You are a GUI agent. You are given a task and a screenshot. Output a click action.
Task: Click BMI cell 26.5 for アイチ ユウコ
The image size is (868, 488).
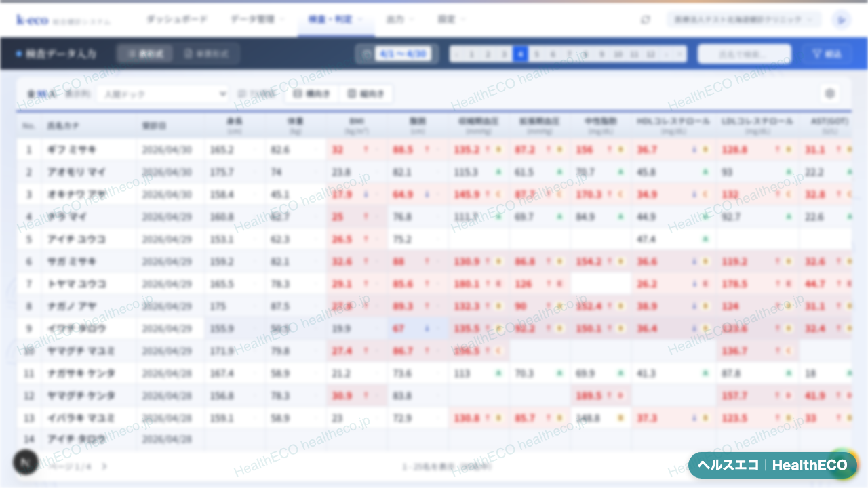click(x=357, y=239)
